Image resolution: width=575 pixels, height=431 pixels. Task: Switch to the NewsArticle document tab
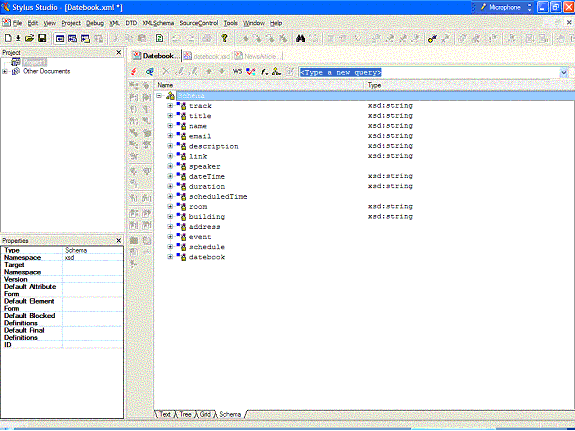point(259,56)
